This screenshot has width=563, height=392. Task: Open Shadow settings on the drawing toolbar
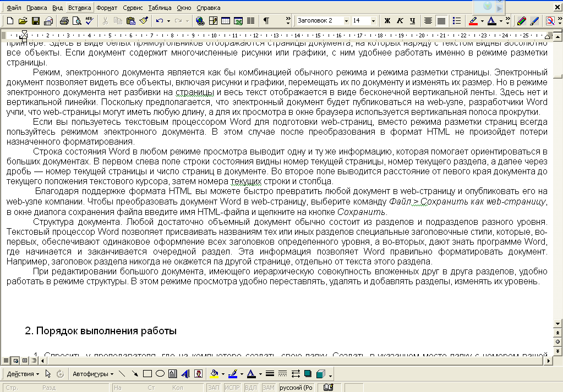[308, 374]
